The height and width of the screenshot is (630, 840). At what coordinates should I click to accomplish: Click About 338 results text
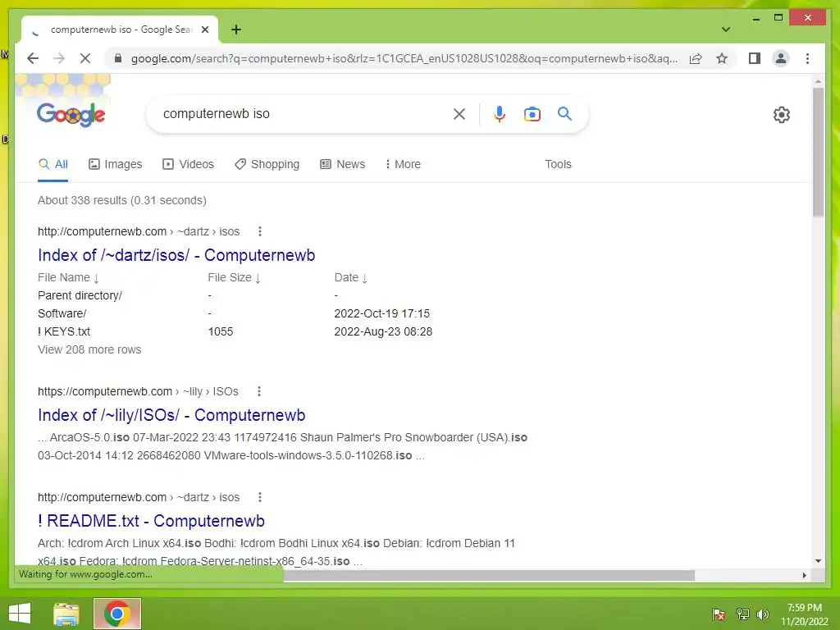(x=121, y=200)
